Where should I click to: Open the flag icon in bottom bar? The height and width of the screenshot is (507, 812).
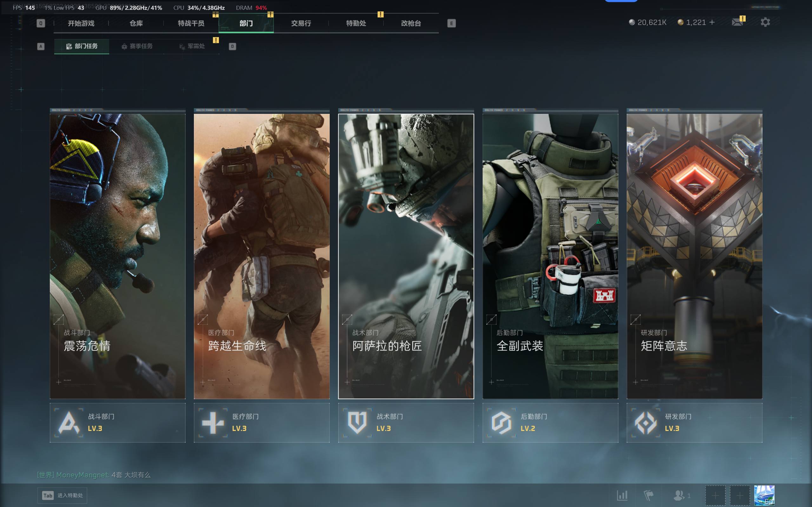coord(649,495)
